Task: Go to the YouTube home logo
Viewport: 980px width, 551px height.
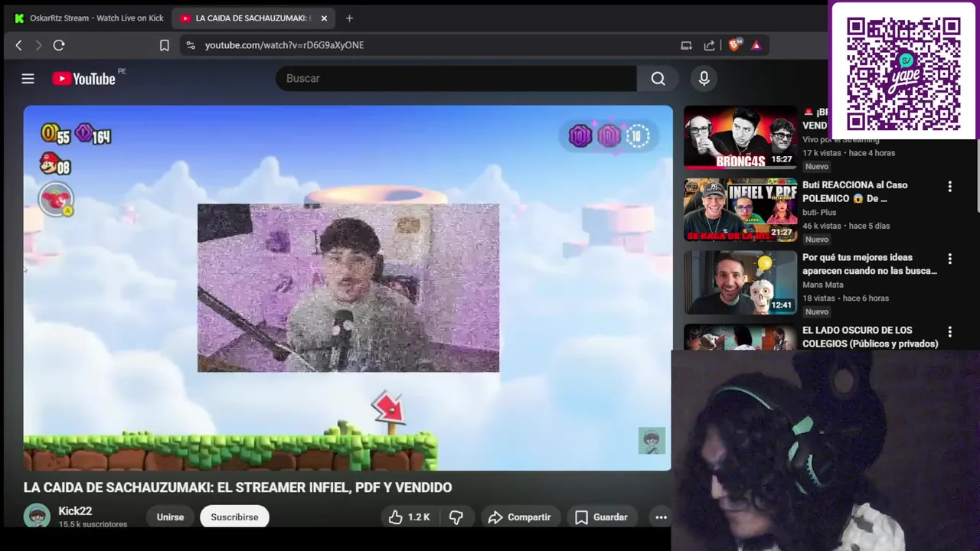Action: (84, 78)
